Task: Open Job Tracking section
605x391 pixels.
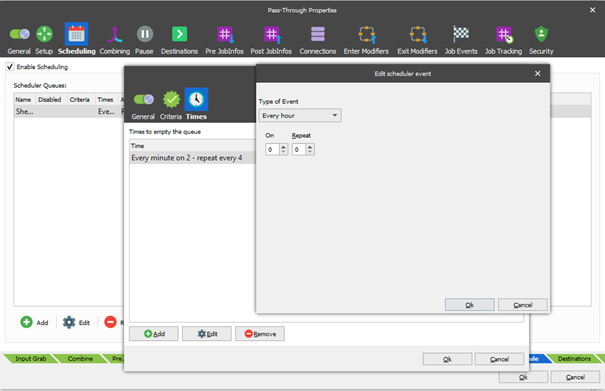Action: click(504, 40)
